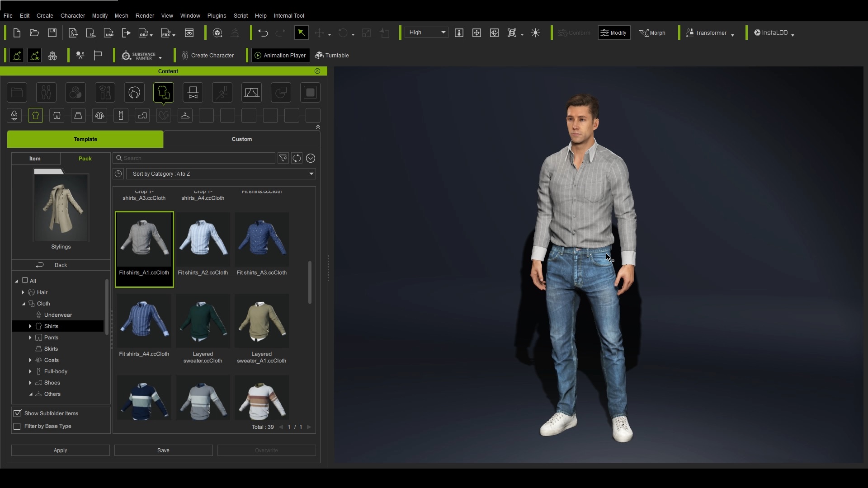The height and width of the screenshot is (488, 868).
Task: Select the Move gizmo tool
Action: [x=320, y=33]
